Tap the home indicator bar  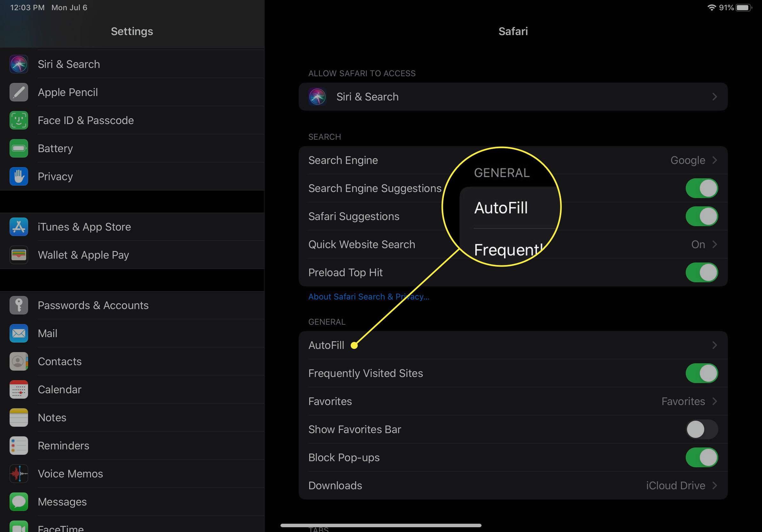381,525
